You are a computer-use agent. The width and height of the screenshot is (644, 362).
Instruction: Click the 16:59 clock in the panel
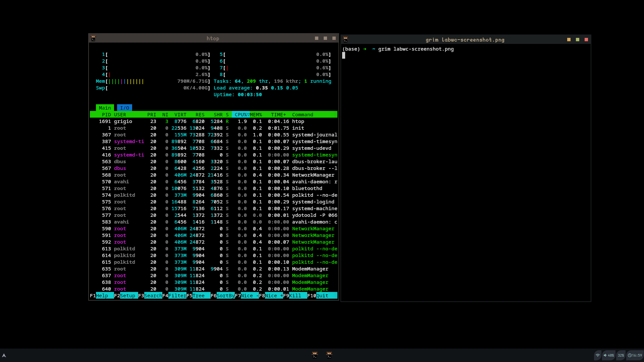(635, 355)
